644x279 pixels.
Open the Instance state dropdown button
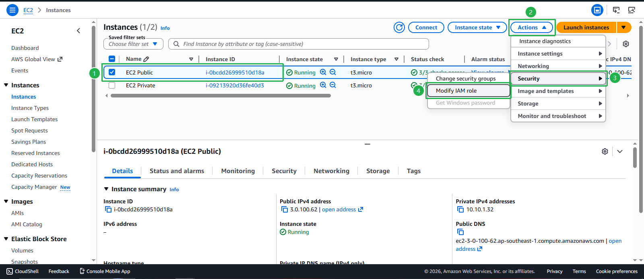coord(477,27)
